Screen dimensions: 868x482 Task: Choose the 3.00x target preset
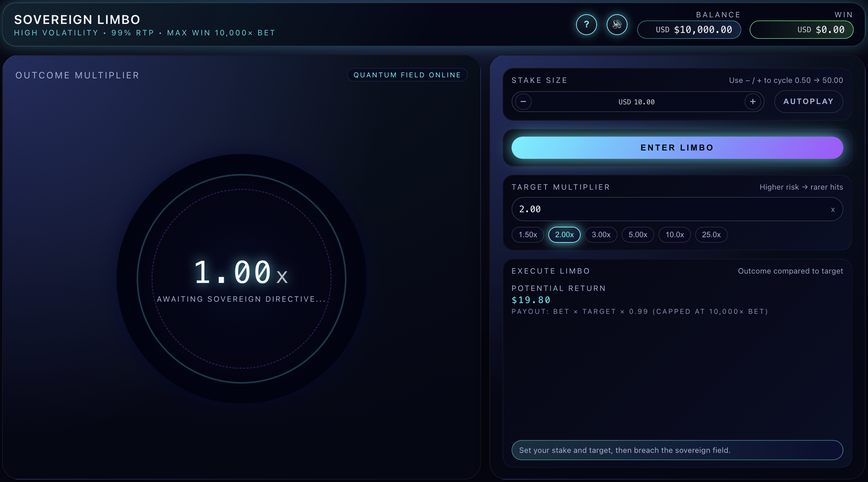click(601, 235)
